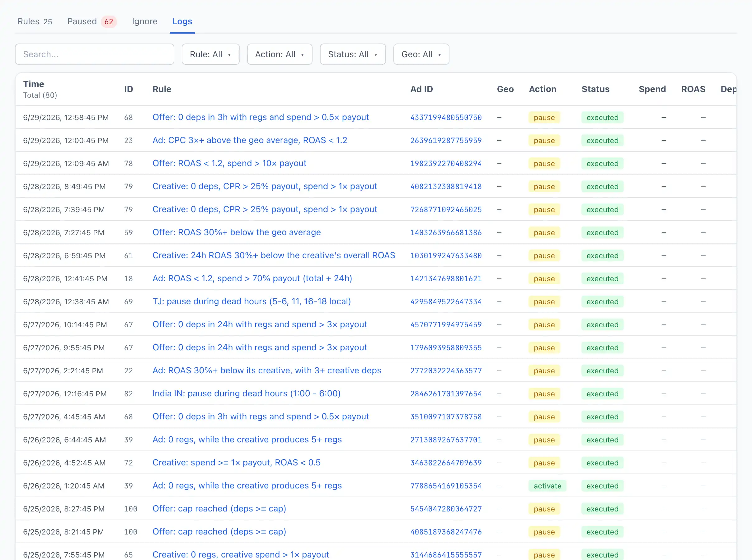Click timestamp '6/26/2026, 4:52:45 AM'
752x560 pixels.
[x=64, y=463]
